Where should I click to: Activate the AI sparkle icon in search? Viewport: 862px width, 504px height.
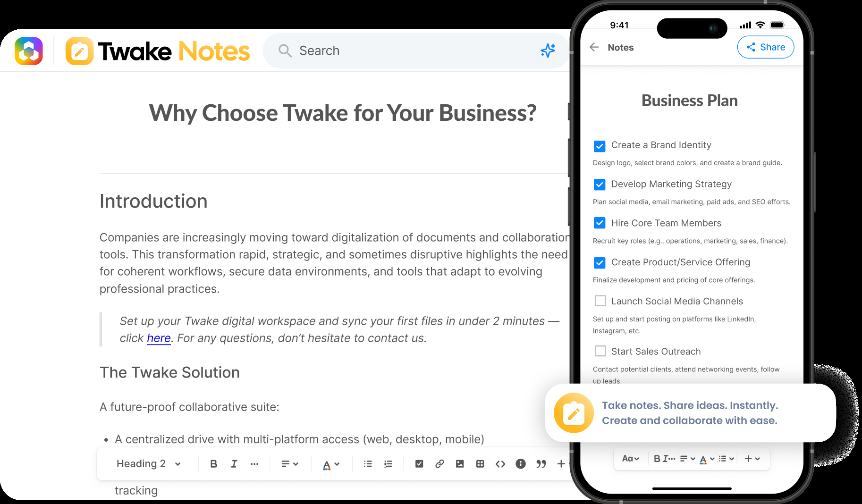click(x=548, y=50)
